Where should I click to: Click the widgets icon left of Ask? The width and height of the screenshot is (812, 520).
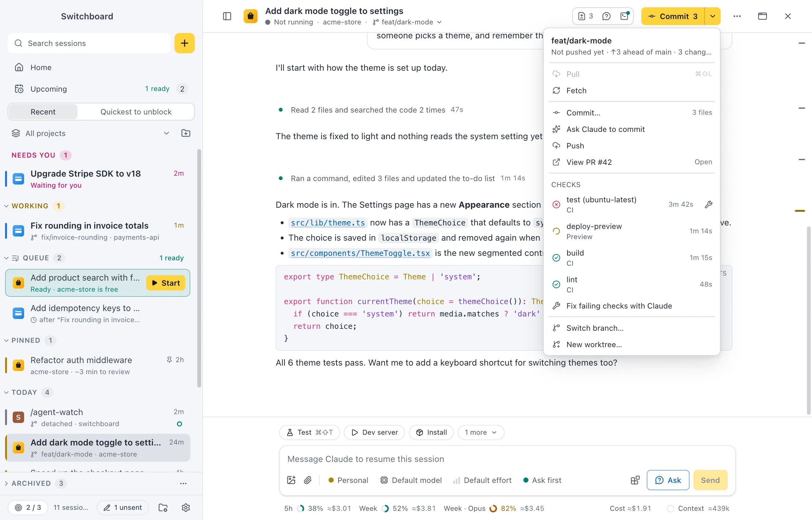pos(635,480)
